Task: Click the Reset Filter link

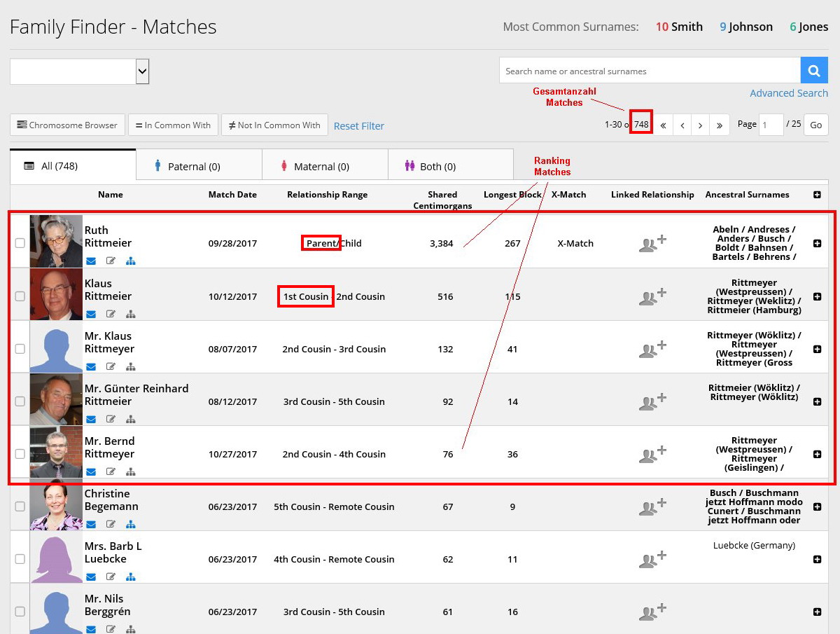Action: [359, 126]
